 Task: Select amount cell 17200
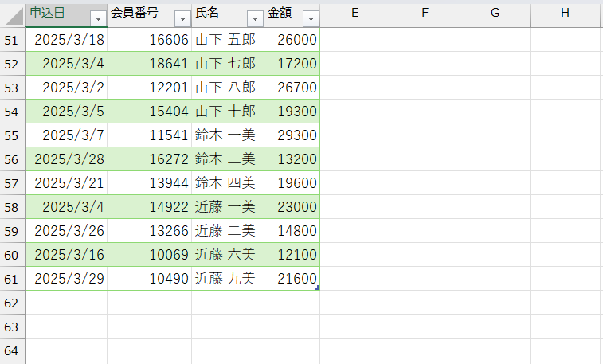pyautogui.click(x=292, y=64)
